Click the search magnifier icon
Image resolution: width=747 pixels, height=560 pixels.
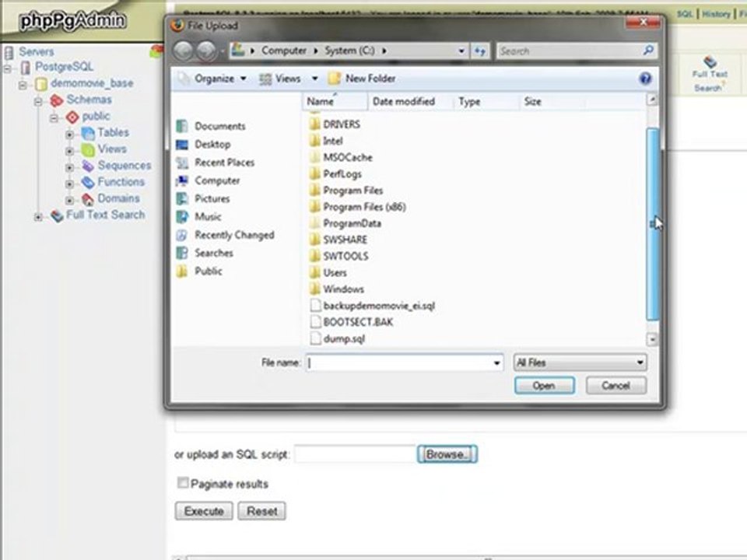tap(648, 50)
